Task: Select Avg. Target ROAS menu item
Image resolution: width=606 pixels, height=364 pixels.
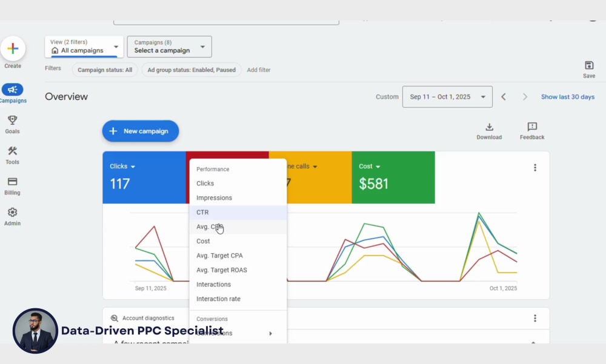Action: (x=238, y=270)
